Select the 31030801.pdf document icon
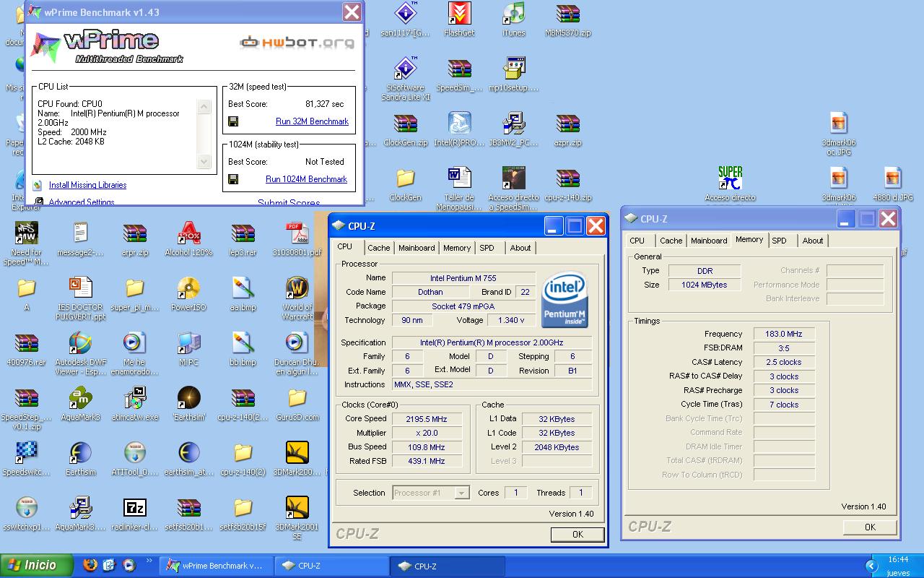This screenshot has width=924, height=578. coord(297,240)
